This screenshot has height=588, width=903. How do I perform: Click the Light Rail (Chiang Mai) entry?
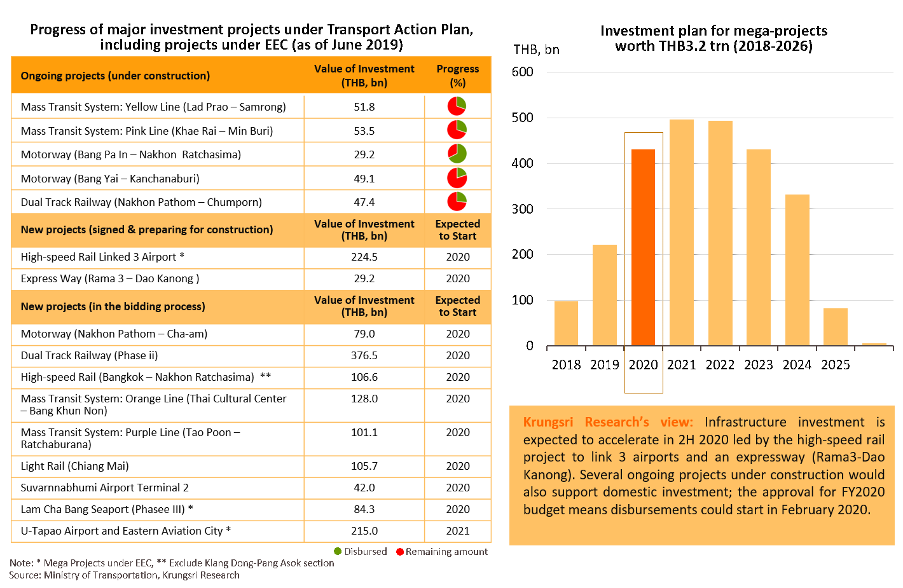[x=74, y=466]
